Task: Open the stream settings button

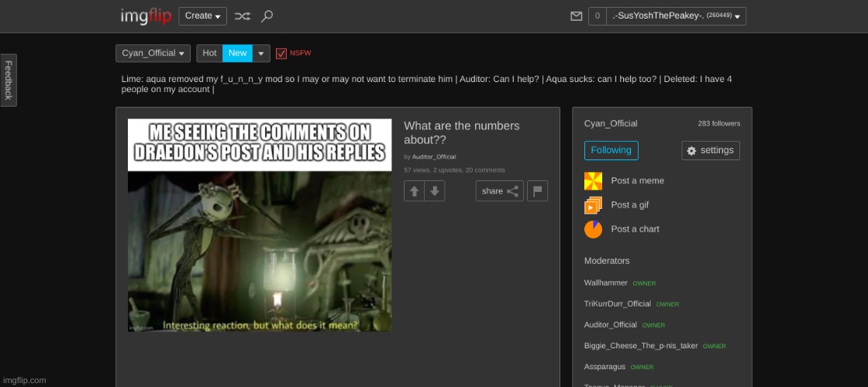Action: 711,150
